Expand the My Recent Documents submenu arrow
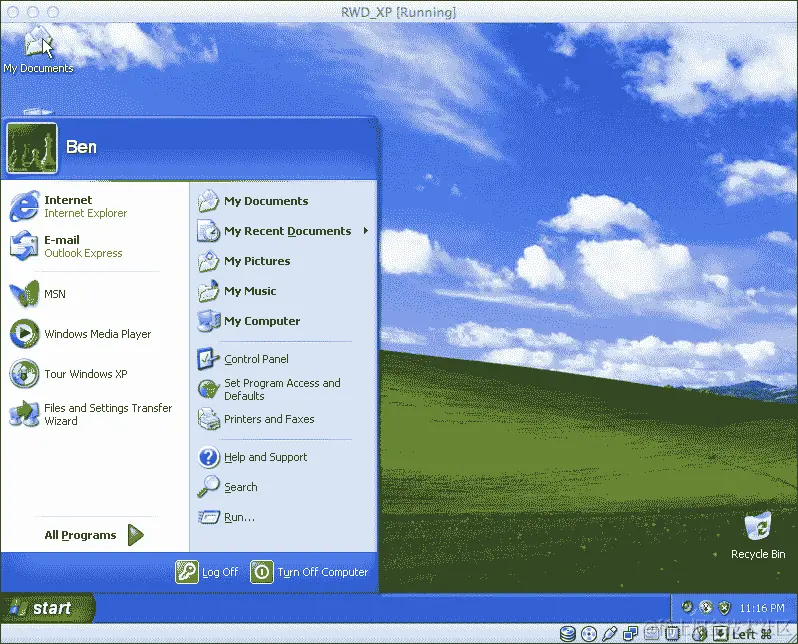798x644 pixels. click(x=366, y=231)
